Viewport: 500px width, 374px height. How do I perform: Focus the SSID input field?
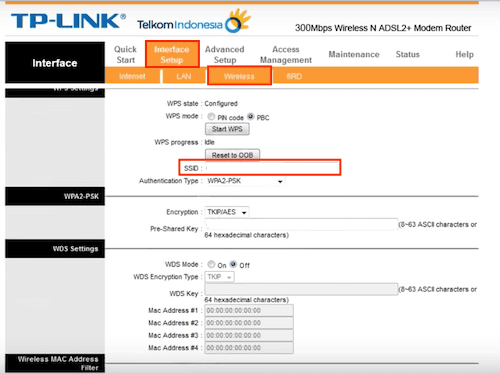pos(272,168)
